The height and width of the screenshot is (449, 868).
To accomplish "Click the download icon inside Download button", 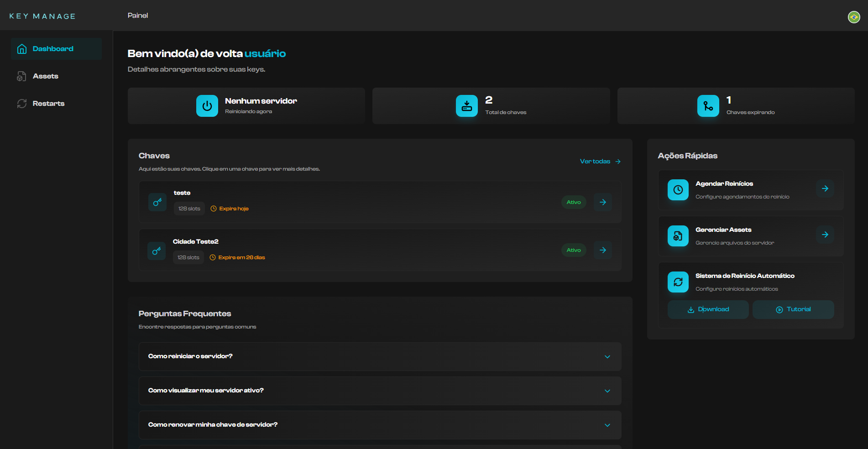I will [691, 310].
